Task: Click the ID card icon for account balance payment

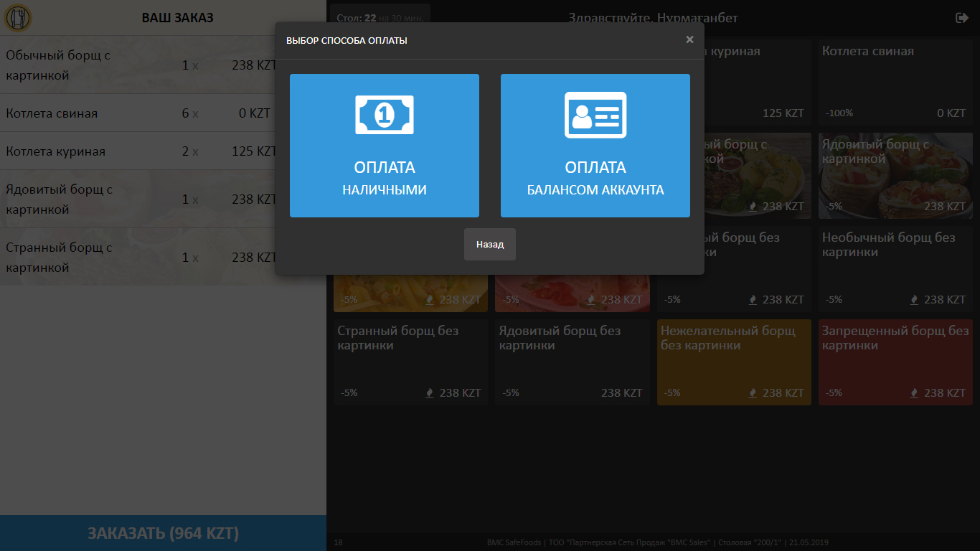Action: click(595, 113)
